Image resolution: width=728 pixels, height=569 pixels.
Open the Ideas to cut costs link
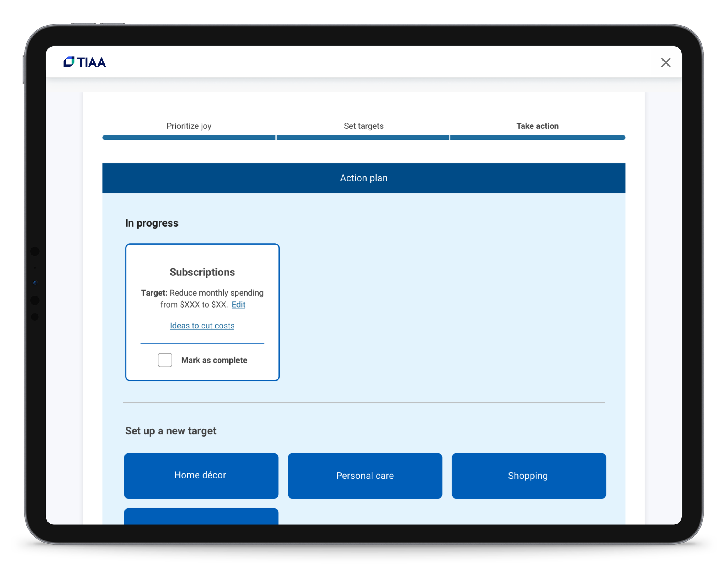click(202, 326)
